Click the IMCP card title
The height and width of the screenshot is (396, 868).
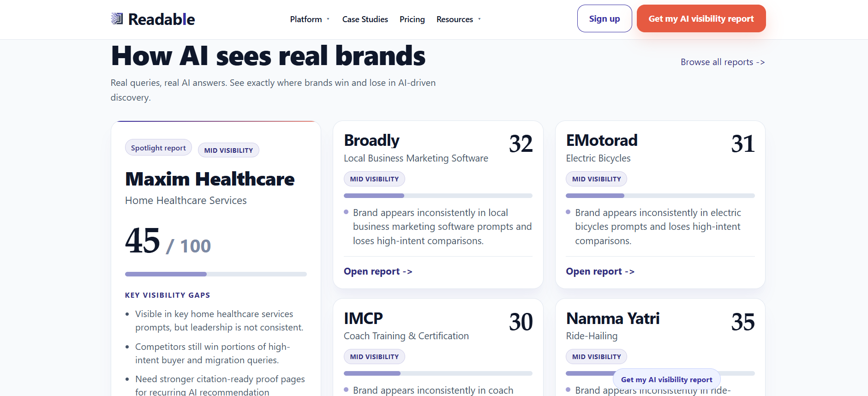coord(363,318)
